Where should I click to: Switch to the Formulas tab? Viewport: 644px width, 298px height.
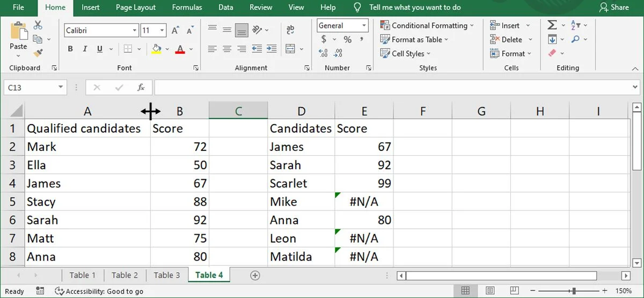[x=187, y=8]
